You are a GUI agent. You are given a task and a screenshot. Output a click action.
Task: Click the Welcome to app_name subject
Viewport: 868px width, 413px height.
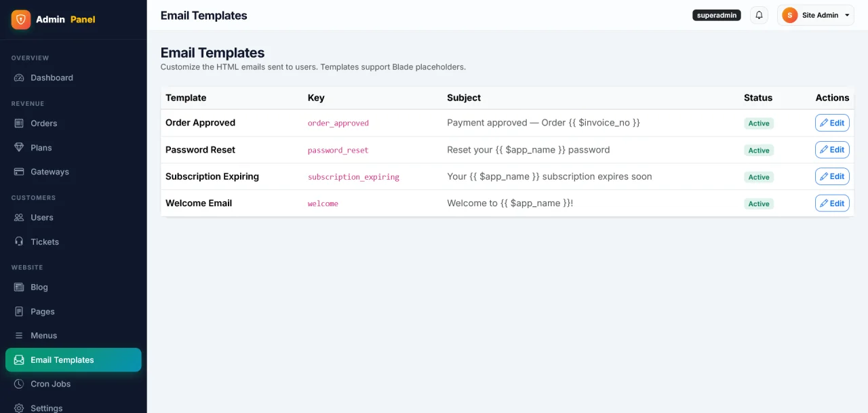tap(510, 203)
